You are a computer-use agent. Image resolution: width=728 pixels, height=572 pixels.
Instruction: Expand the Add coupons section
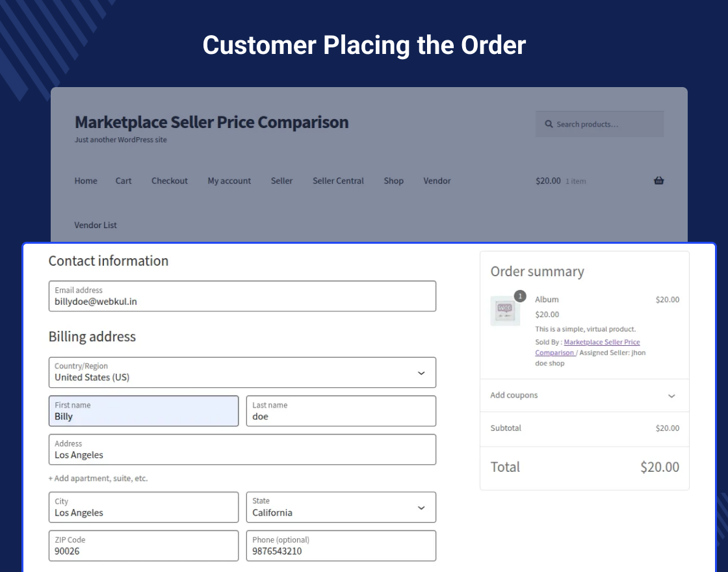point(584,396)
